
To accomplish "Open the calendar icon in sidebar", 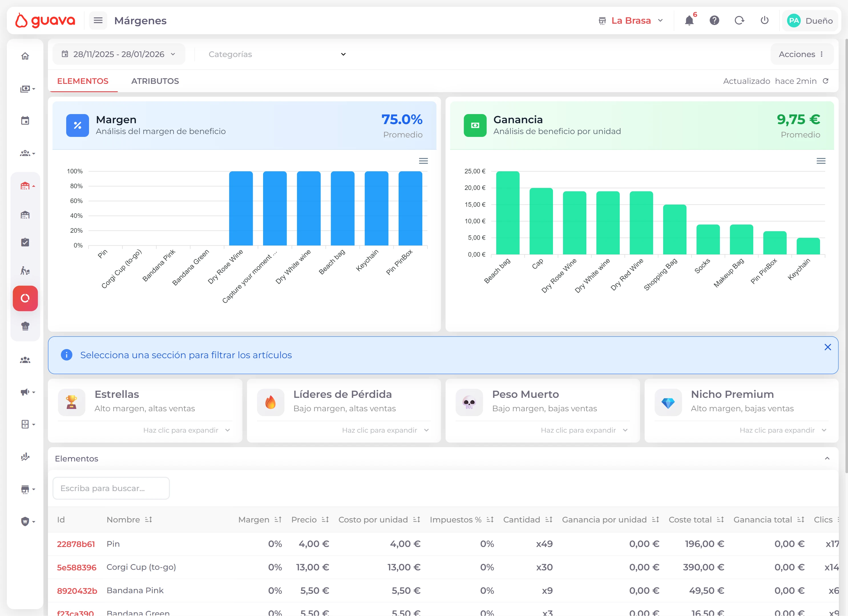I will (x=25, y=121).
